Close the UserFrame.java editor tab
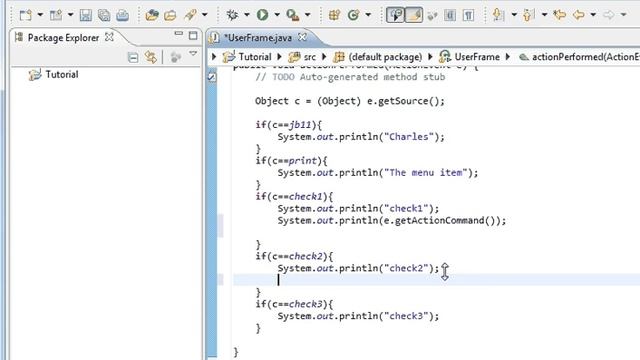This screenshot has width=640, height=360. point(302,37)
